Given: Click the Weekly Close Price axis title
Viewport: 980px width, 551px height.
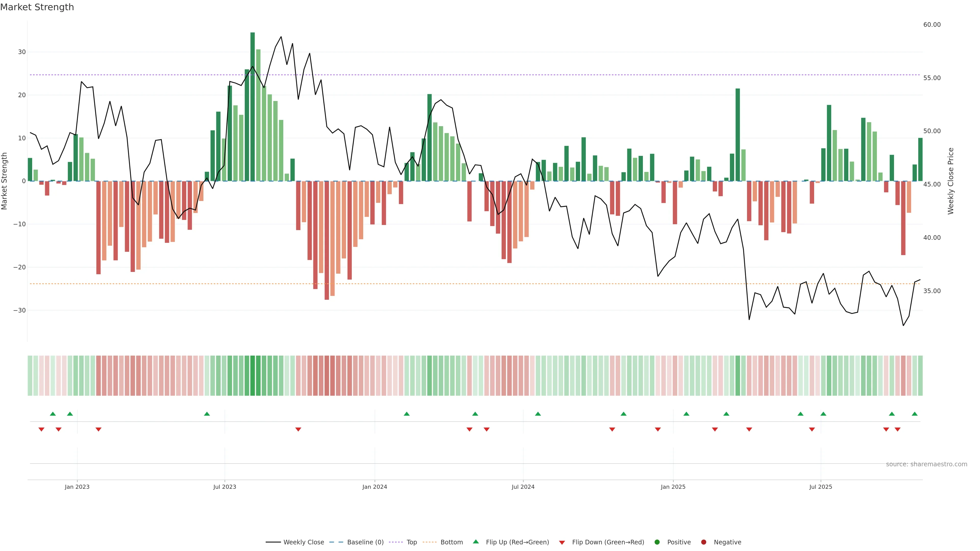Looking at the screenshot, I should (951, 181).
